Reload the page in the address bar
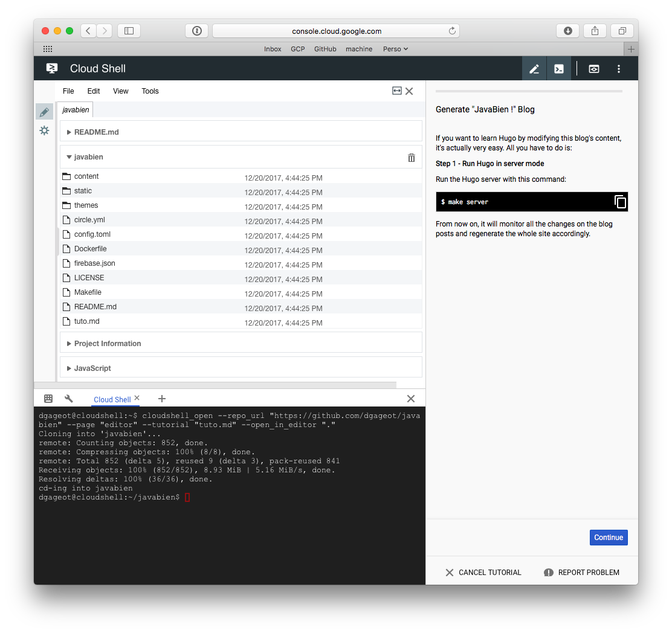Image resolution: width=672 pixels, height=633 pixels. pos(451,31)
